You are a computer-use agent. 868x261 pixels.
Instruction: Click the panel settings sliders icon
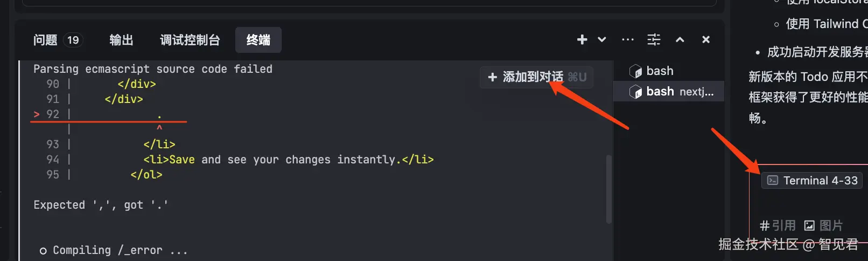(x=654, y=39)
